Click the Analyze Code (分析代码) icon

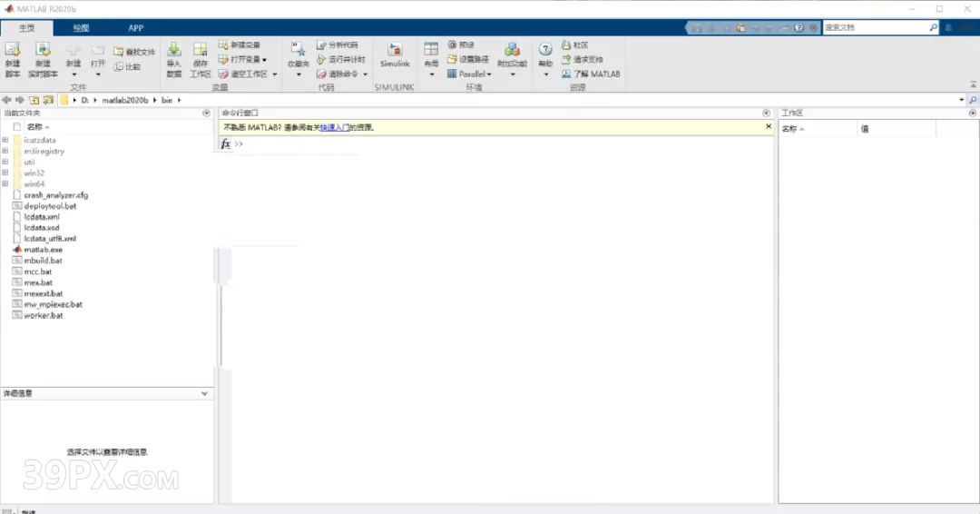321,45
